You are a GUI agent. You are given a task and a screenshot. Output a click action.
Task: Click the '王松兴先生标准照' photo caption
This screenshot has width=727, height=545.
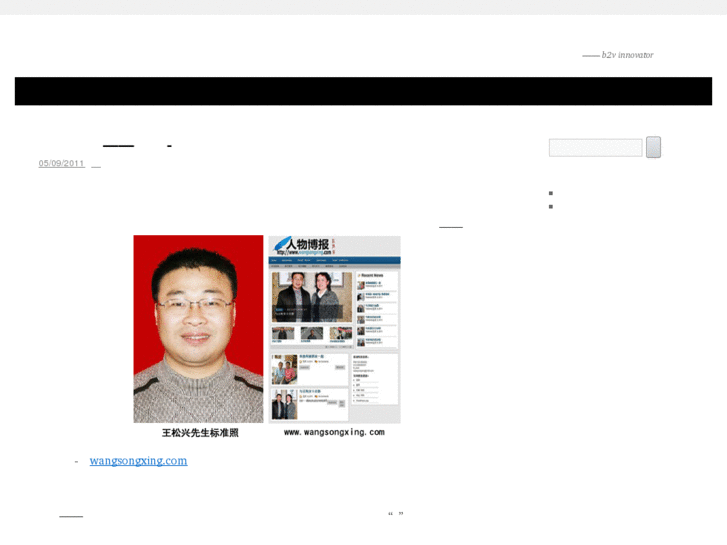[x=200, y=433]
